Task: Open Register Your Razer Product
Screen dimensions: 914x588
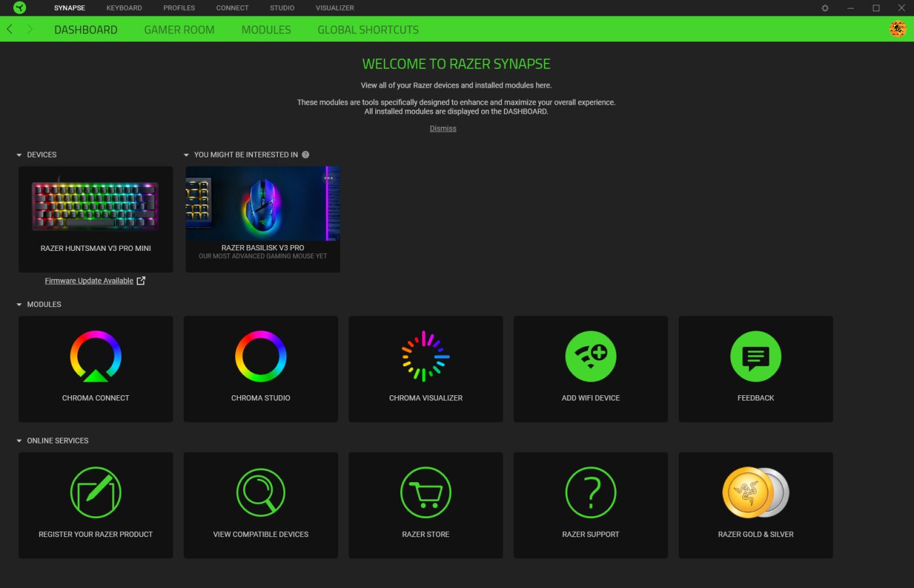Action: 95,506
